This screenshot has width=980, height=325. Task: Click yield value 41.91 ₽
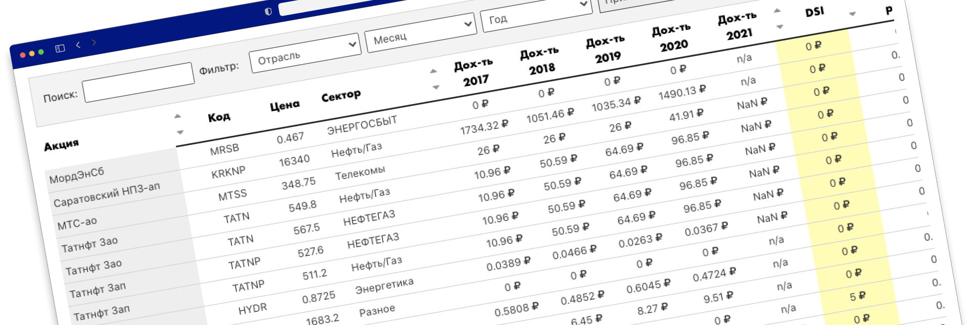point(686,115)
